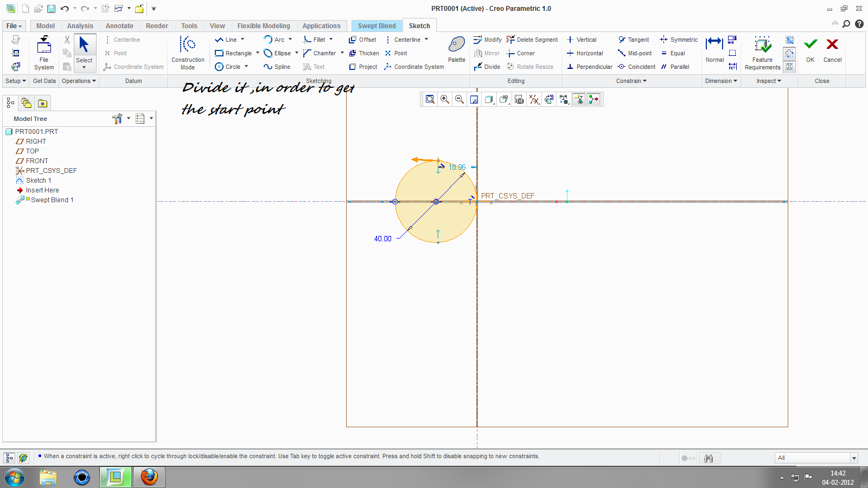868x488 pixels.
Task: Apply the Perpendicular constraint
Action: (x=589, y=67)
